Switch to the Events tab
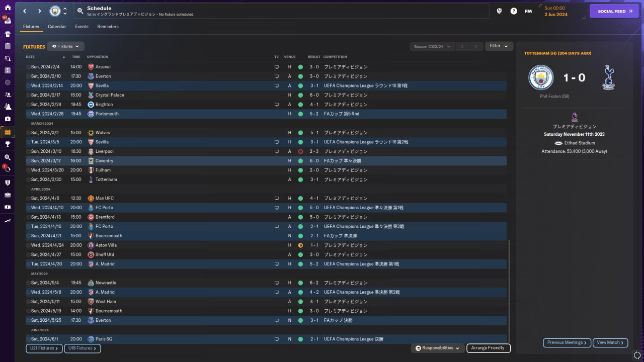644x362 pixels. (82, 27)
